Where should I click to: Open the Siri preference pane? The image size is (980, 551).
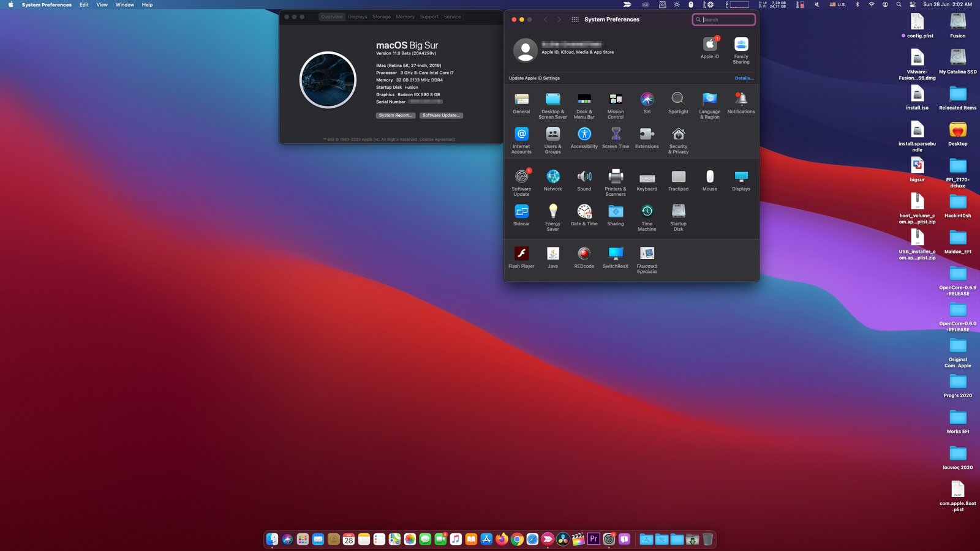pyautogui.click(x=647, y=99)
